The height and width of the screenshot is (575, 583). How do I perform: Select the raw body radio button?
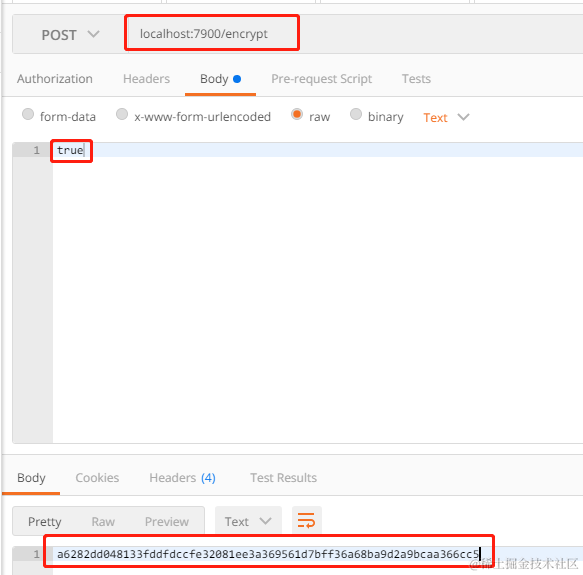pyautogui.click(x=297, y=114)
